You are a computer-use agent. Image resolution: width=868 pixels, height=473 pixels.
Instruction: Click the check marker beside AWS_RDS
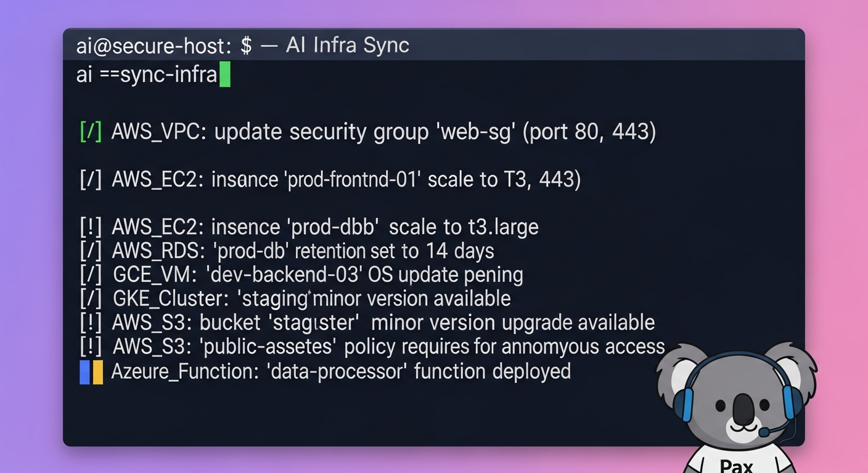(91, 251)
